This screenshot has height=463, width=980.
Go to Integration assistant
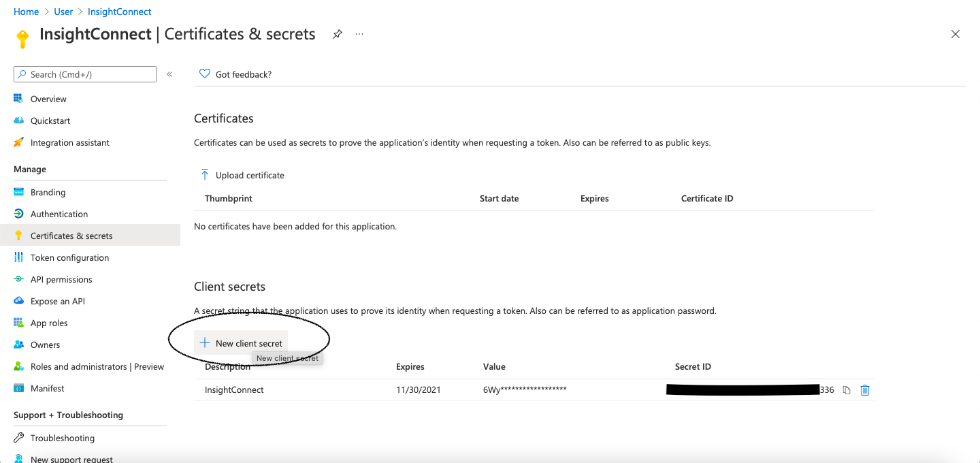coord(69,142)
